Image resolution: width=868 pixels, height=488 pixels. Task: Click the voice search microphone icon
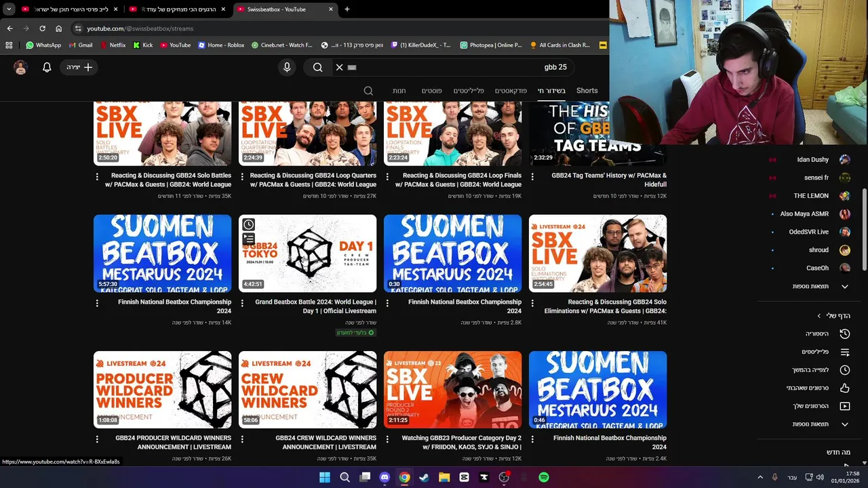tap(287, 67)
